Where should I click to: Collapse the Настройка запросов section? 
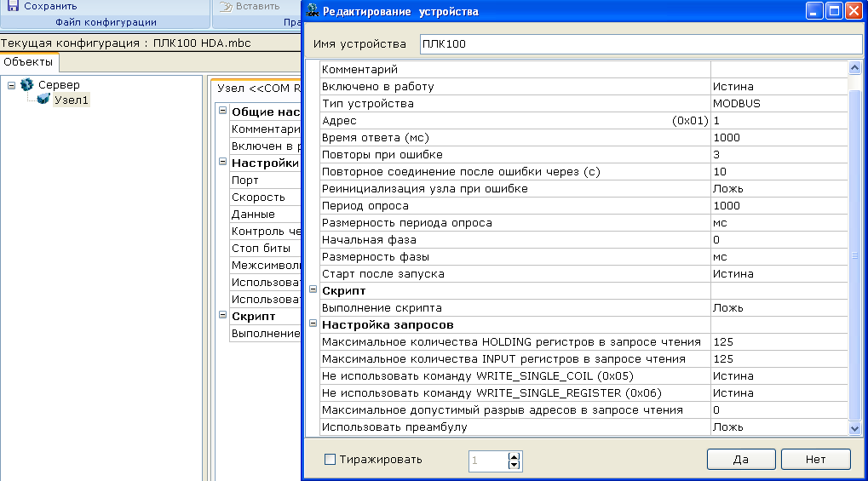tap(313, 324)
